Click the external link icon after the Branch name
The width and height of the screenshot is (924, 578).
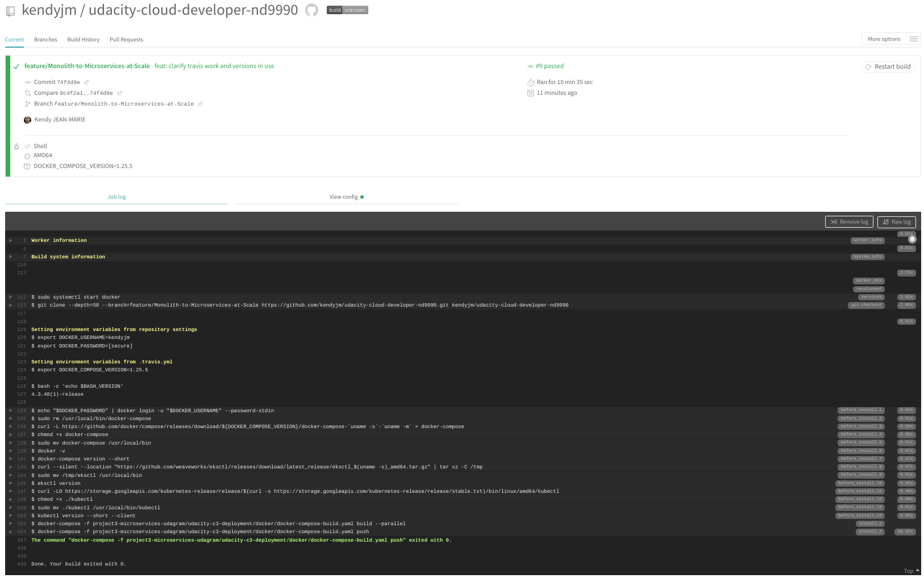(200, 104)
